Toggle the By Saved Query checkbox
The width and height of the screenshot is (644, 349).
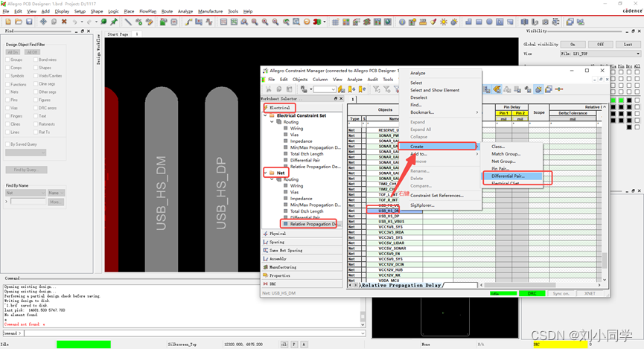(8, 144)
